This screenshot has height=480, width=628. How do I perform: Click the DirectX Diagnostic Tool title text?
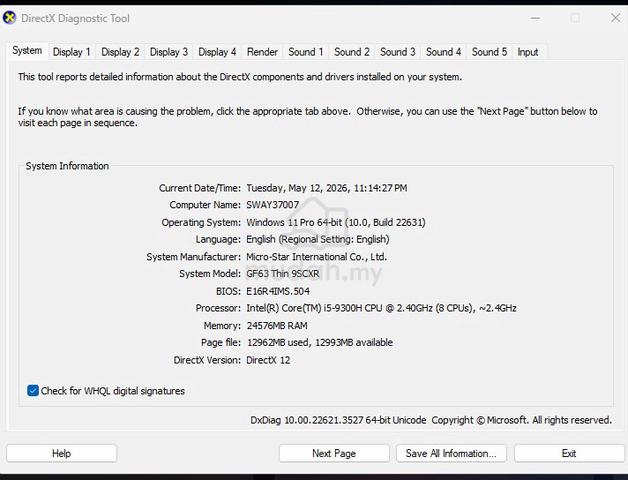75,18
